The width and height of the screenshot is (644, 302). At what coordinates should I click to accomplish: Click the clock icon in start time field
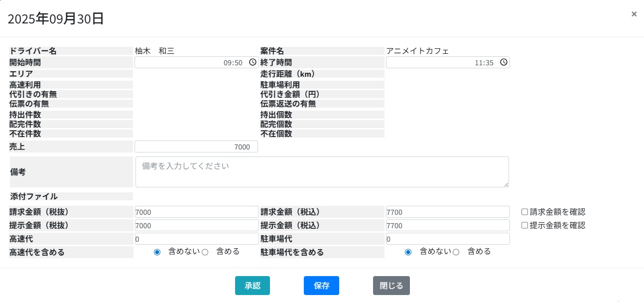(x=253, y=62)
